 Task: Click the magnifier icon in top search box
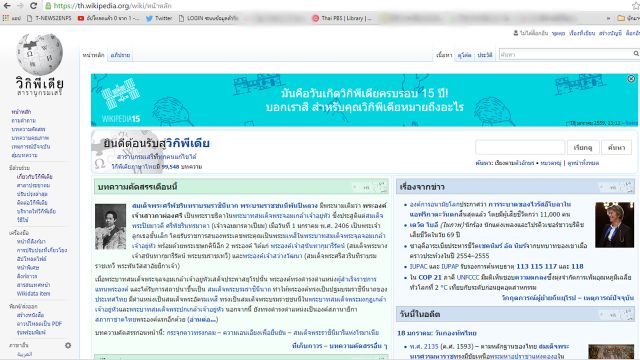tap(636, 53)
